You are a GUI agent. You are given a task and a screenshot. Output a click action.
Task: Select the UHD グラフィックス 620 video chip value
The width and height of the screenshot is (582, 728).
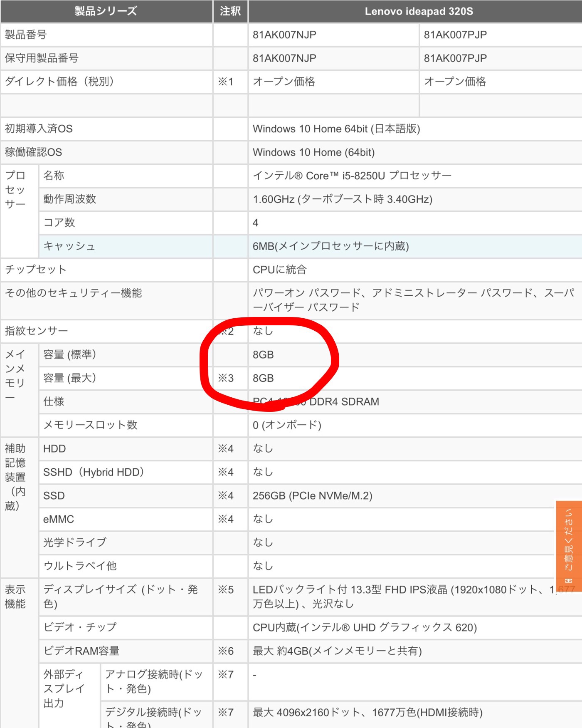click(x=365, y=627)
